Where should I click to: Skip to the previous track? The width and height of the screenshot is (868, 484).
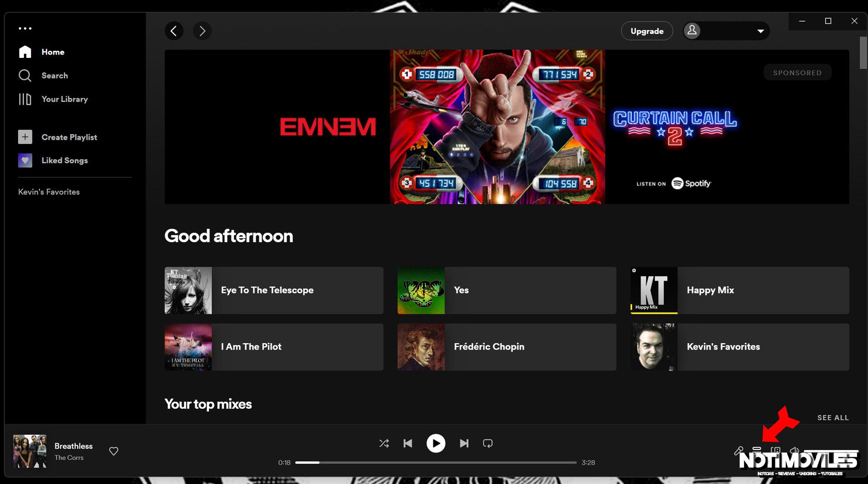tap(407, 443)
